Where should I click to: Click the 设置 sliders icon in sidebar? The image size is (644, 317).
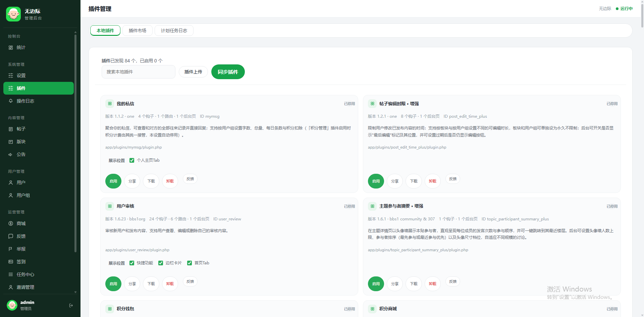coord(11,75)
